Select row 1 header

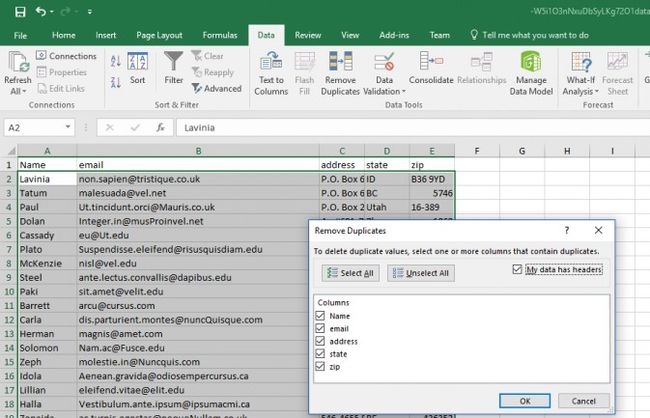tap(8, 165)
